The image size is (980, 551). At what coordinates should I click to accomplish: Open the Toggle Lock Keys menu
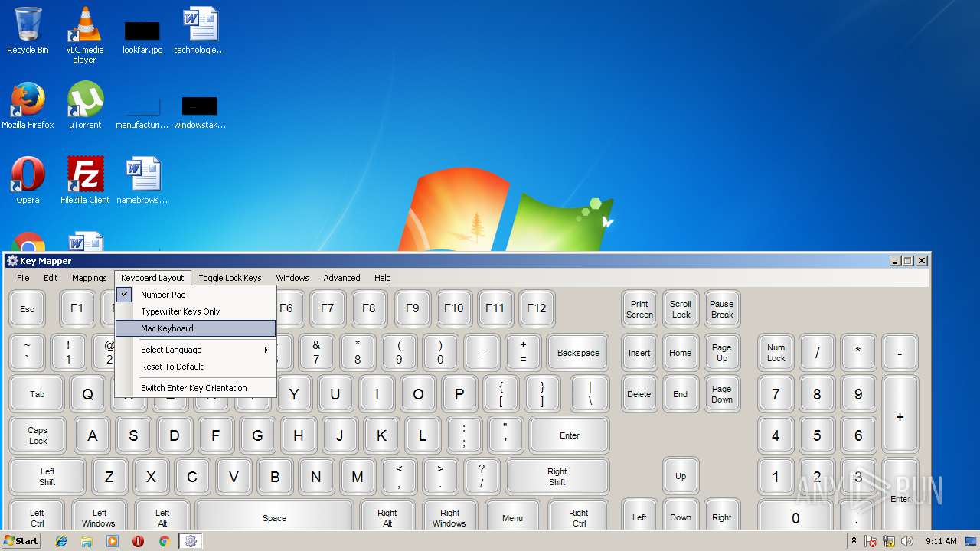pyautogui.click(x=230, y=278)
